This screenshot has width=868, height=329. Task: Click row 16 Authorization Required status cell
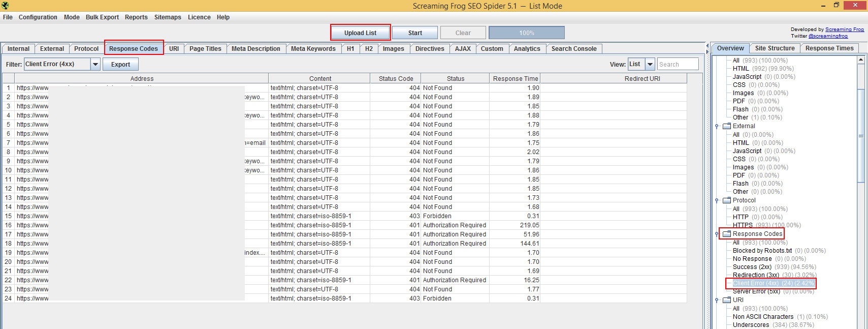click(x=455, y=225)
